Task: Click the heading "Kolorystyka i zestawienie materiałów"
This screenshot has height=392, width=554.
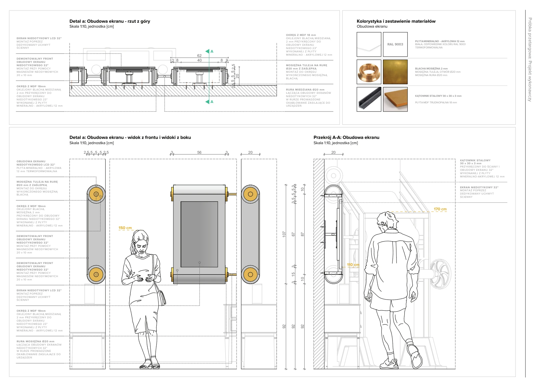Action: (396, 21)
